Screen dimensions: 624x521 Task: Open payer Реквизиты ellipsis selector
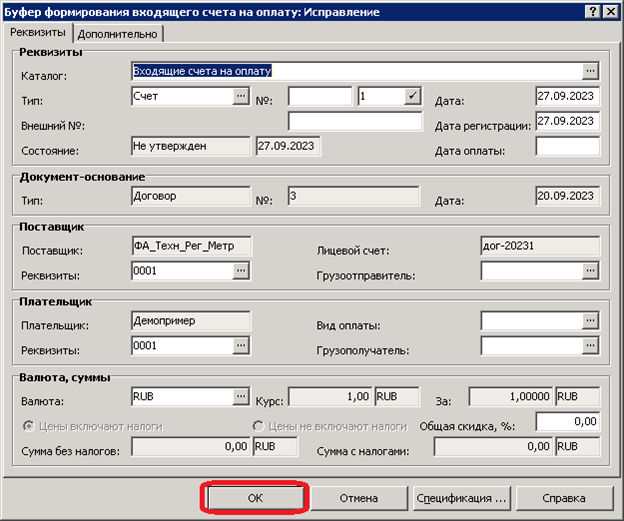241,345
